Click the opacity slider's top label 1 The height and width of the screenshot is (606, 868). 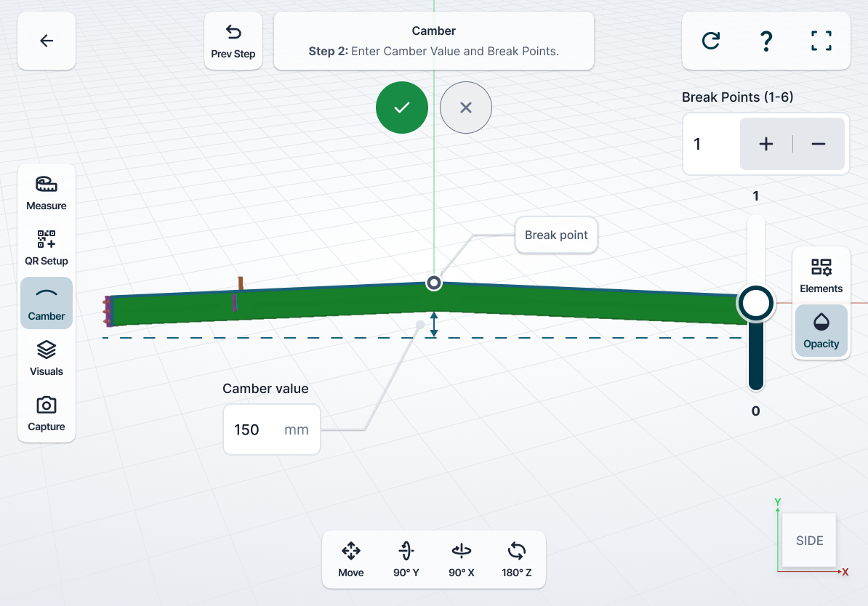coord(755,196)
